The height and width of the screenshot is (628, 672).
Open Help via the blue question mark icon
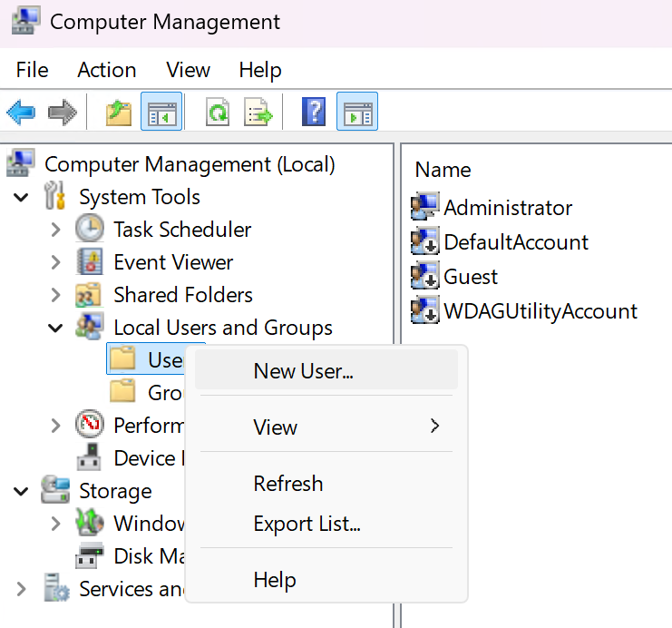coord(314,112)
